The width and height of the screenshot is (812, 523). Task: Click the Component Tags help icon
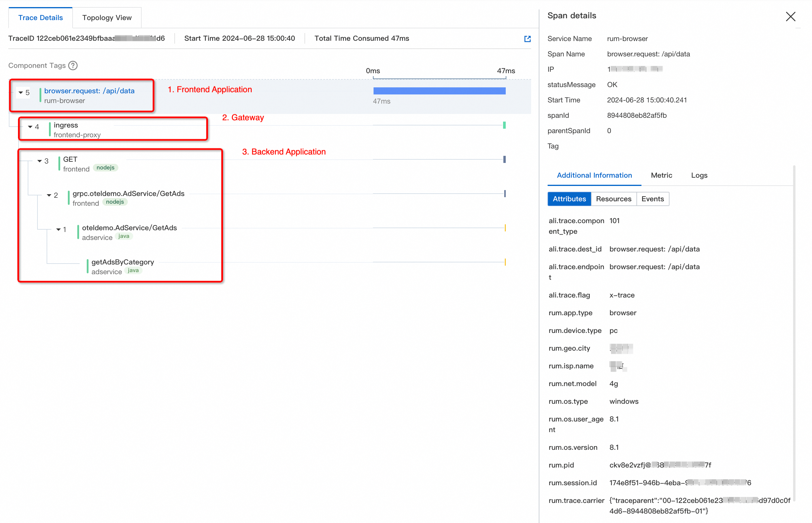[x=73, y=65]
